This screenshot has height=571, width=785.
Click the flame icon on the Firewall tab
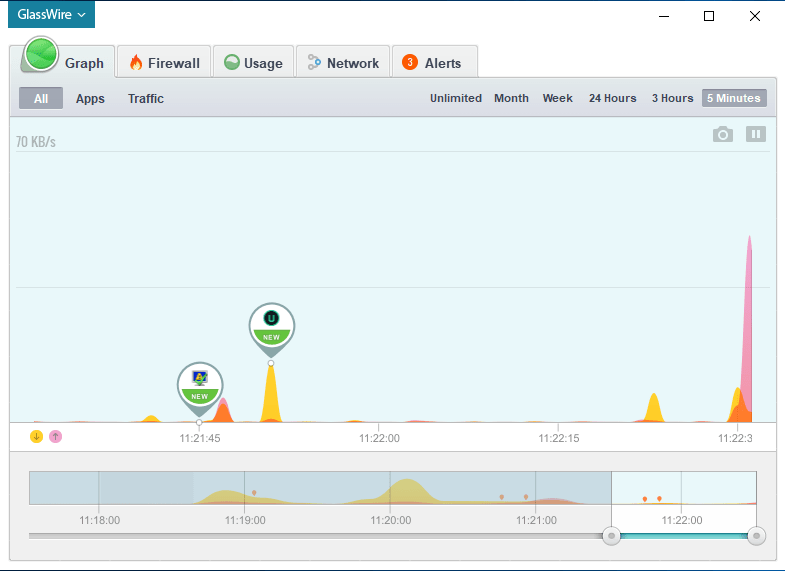coord(136,63)
